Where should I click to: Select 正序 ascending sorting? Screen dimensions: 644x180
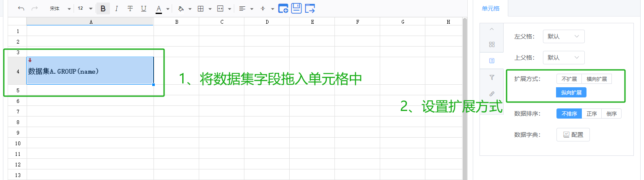[592, 114]
